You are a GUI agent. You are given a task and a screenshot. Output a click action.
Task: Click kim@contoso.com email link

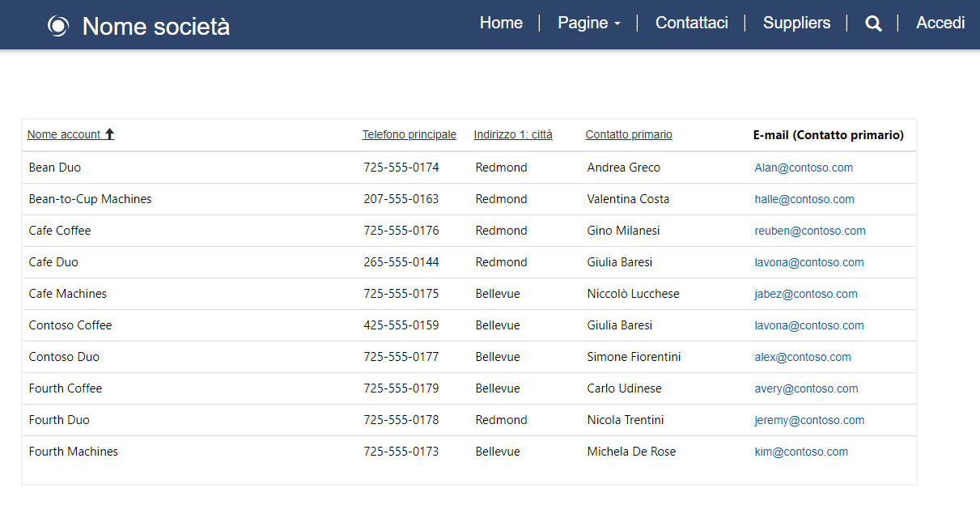(x=801, y=452)
